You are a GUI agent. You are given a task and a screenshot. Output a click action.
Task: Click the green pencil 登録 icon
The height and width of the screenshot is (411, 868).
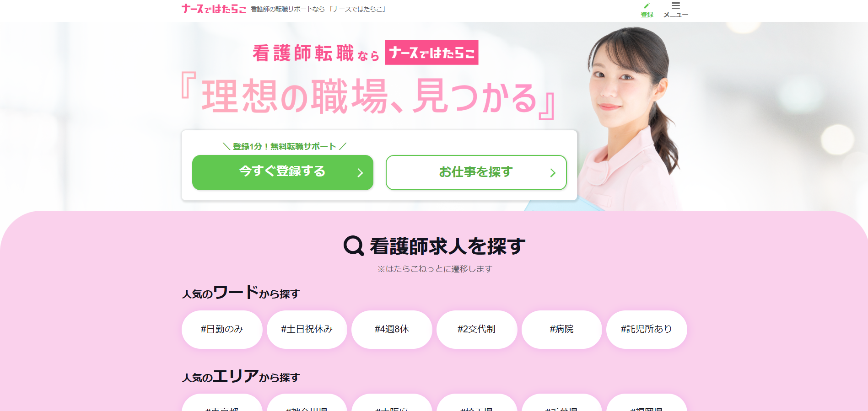pos(647,5)
